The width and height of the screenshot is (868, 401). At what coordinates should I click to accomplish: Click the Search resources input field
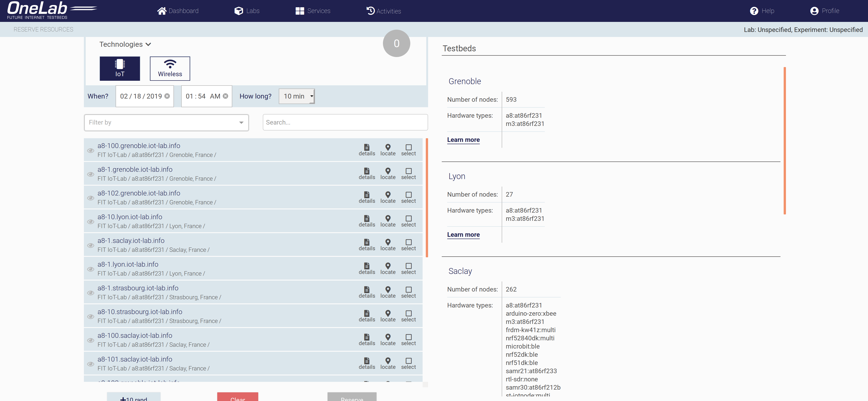pyautogui.click(x=345, y=122)
